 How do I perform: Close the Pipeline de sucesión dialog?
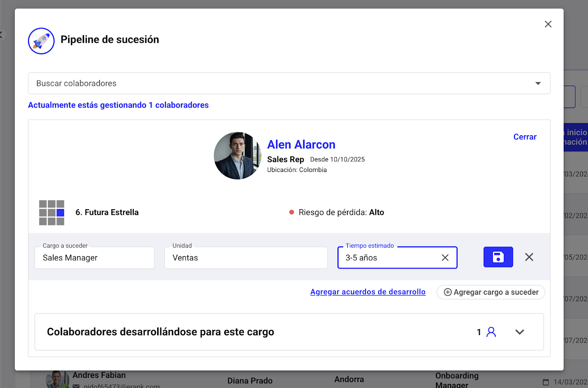click(548, 24)
